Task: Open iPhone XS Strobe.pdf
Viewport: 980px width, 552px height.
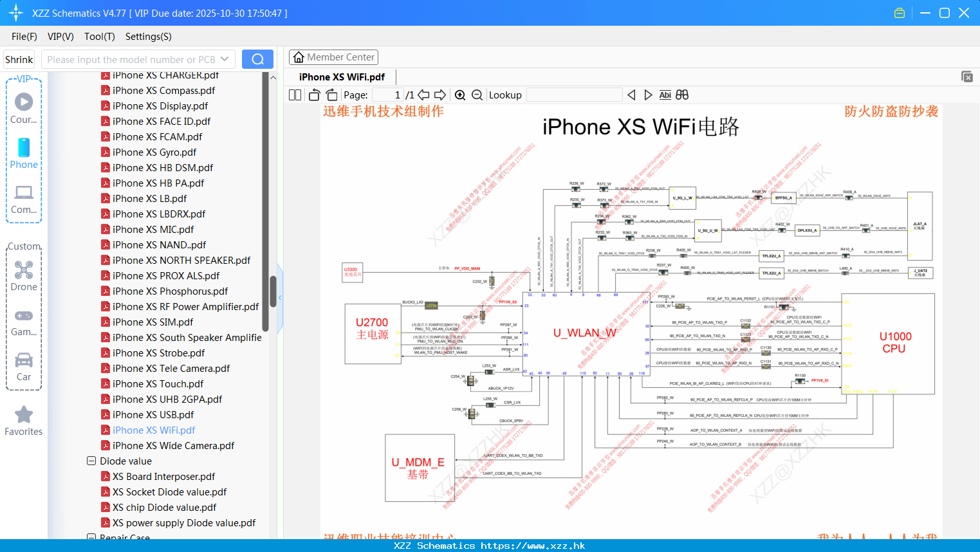Action: [x=158, y=353]
